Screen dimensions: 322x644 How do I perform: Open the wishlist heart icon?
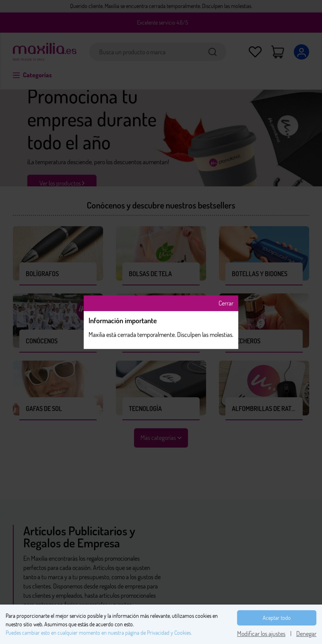(255, 52)
